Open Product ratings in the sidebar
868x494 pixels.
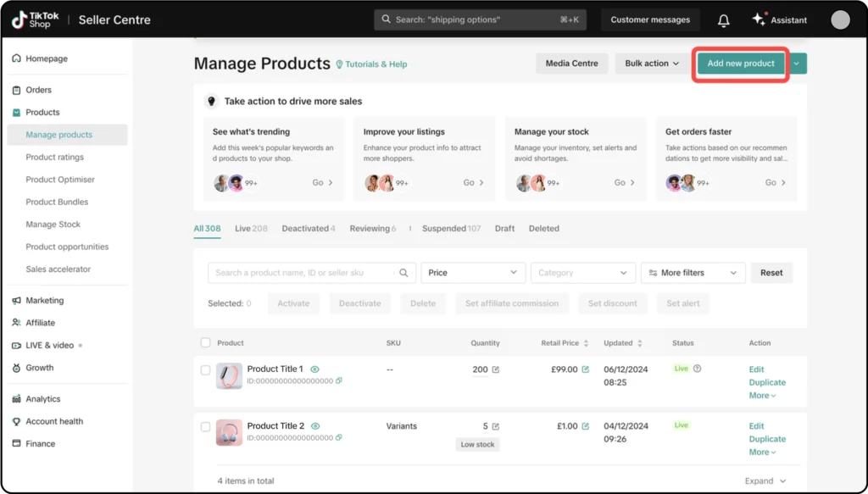click(x=54, y=157)
